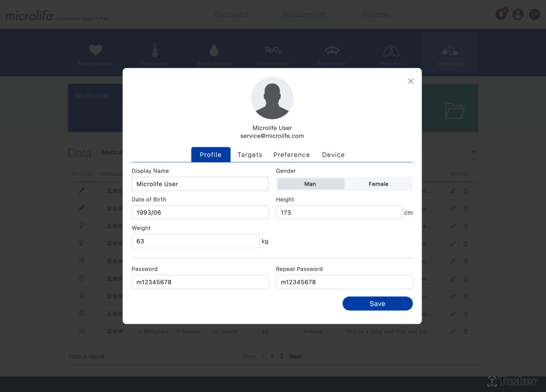546x392 pixels.
Task: Open Blood pressure heart icon
Action: [x=96, y=51]
